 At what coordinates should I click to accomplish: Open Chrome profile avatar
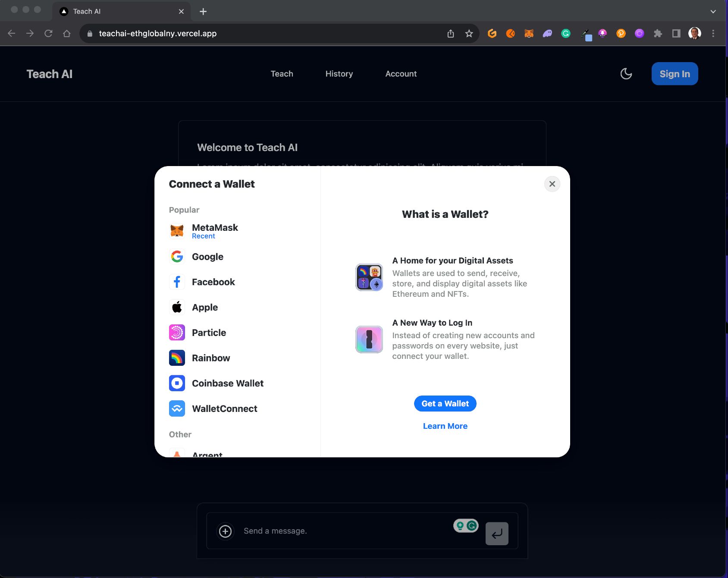(695, 33)
